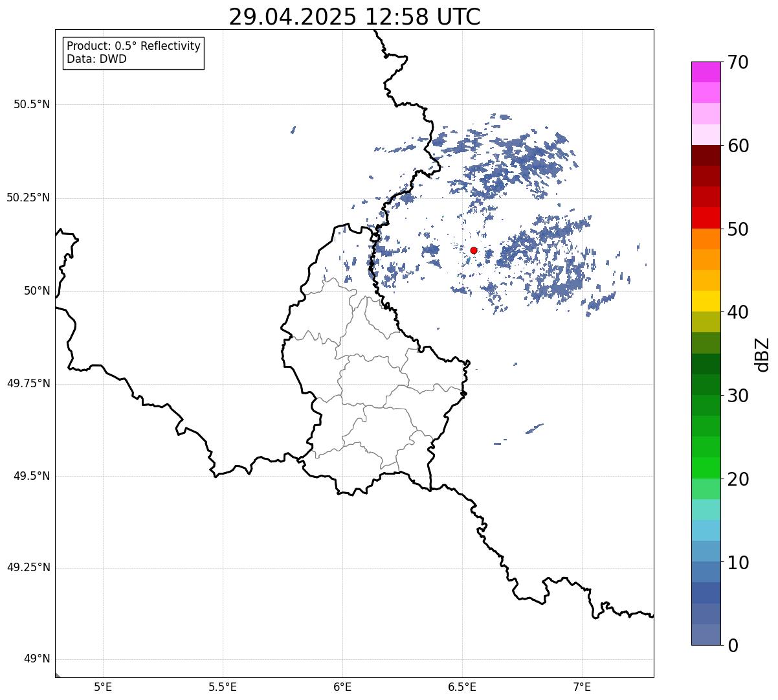Click the dBZ colorbar axis label
Viewport: 778px width, 700px height.
coord(762,354)
